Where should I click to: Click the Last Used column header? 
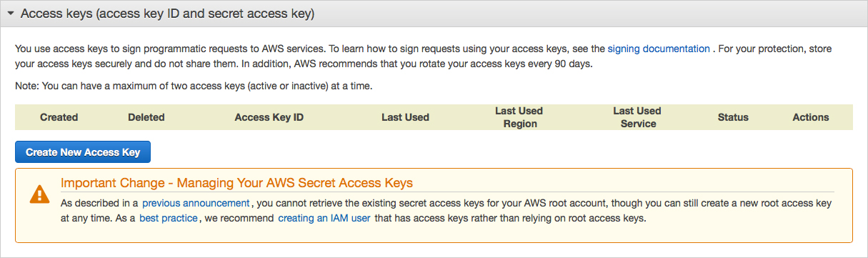point(405,117)
